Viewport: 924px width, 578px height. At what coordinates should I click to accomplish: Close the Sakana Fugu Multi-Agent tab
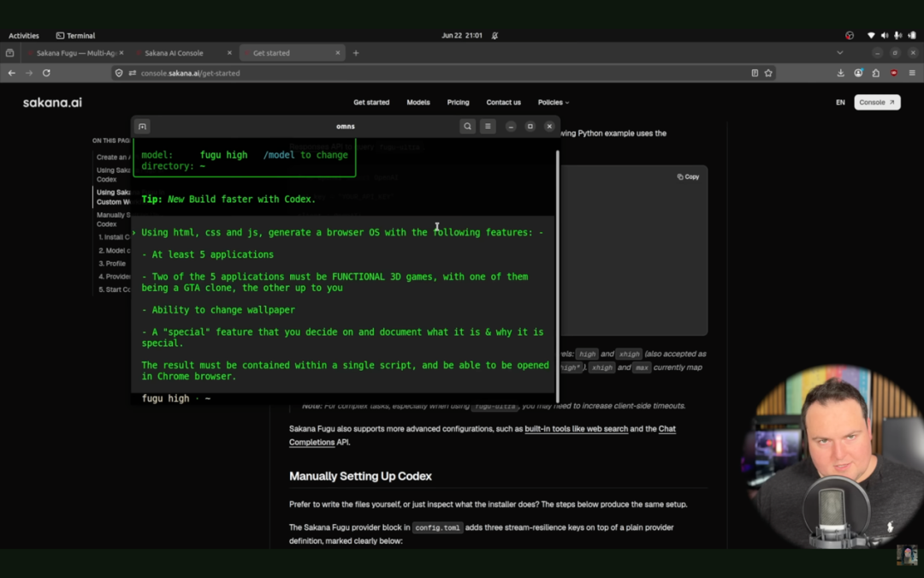(x=121, y=53)
